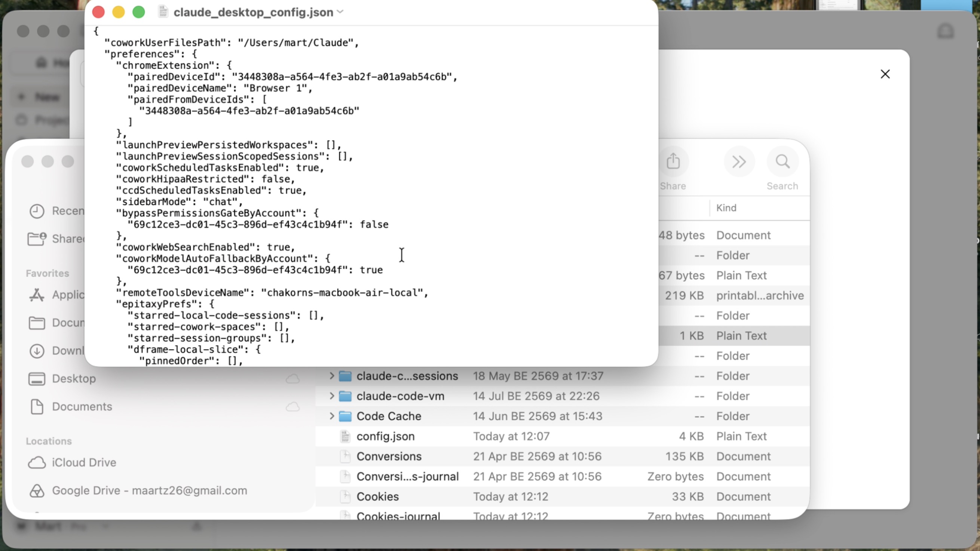This screenshot has height=551, width=980.
Task: Click the "219 KB" size cell
Action: tap(685, 295)
